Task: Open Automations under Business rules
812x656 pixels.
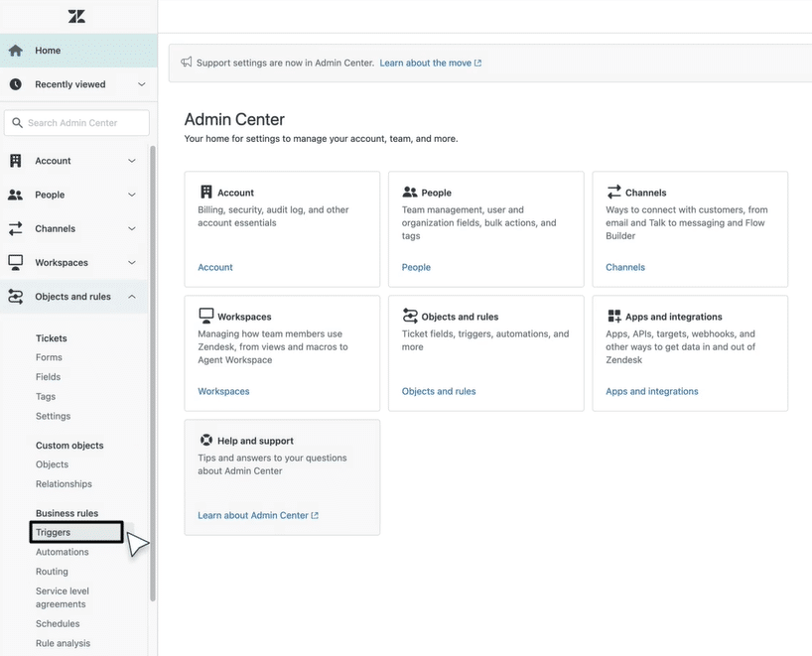Action: [63, 552]
